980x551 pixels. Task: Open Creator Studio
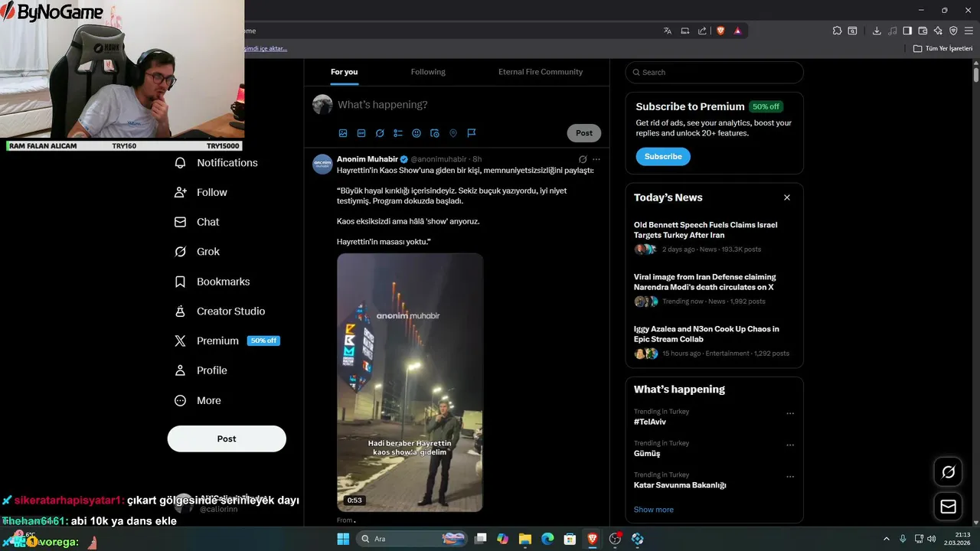tap(220, 311)
